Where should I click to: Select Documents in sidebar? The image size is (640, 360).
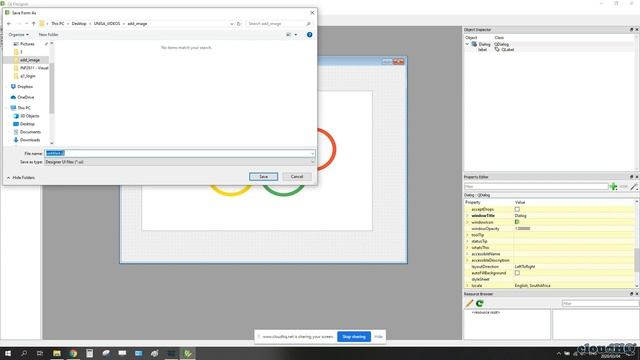click(x=30, y=132)
